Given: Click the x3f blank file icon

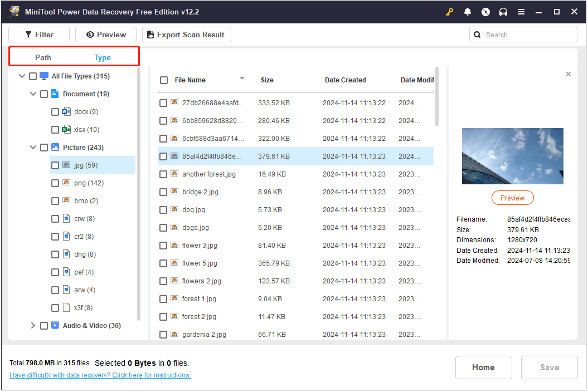Looking at the screenshot, I should (x=66, y=307).
